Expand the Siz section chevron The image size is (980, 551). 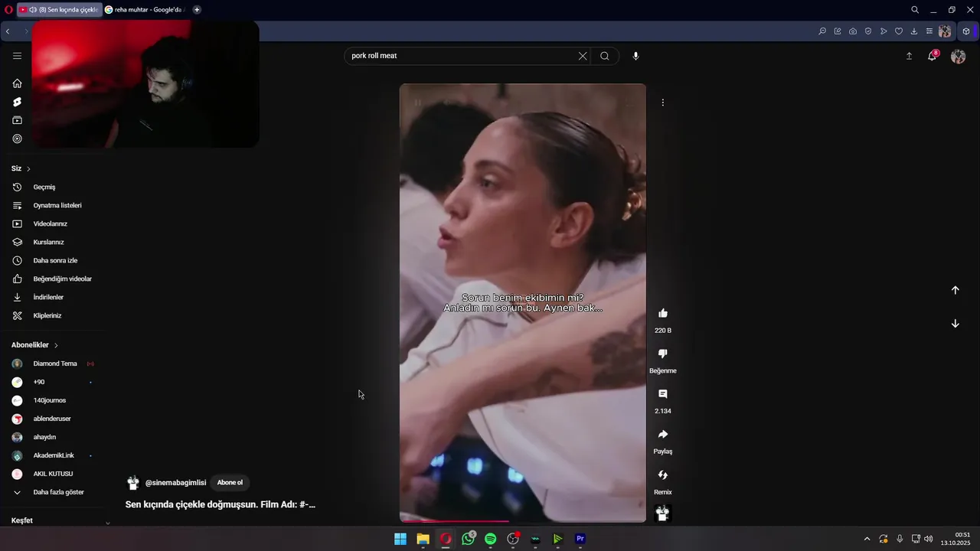(x=28, y=169)
